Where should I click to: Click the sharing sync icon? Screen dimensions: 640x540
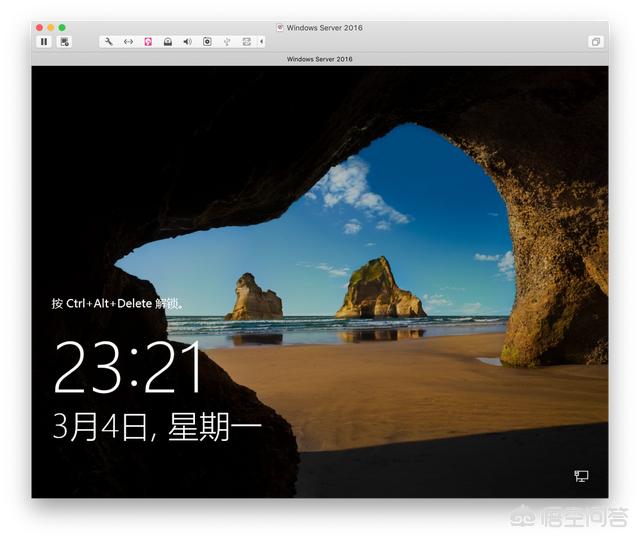247,42
